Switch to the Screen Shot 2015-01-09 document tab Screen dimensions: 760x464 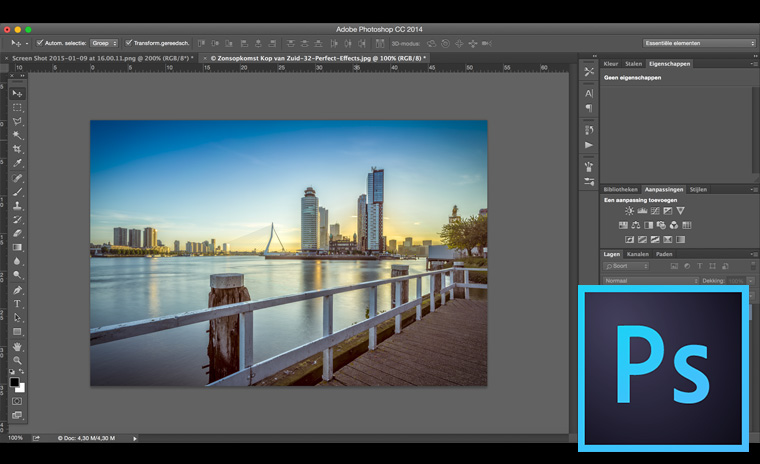tap(103, 58)
